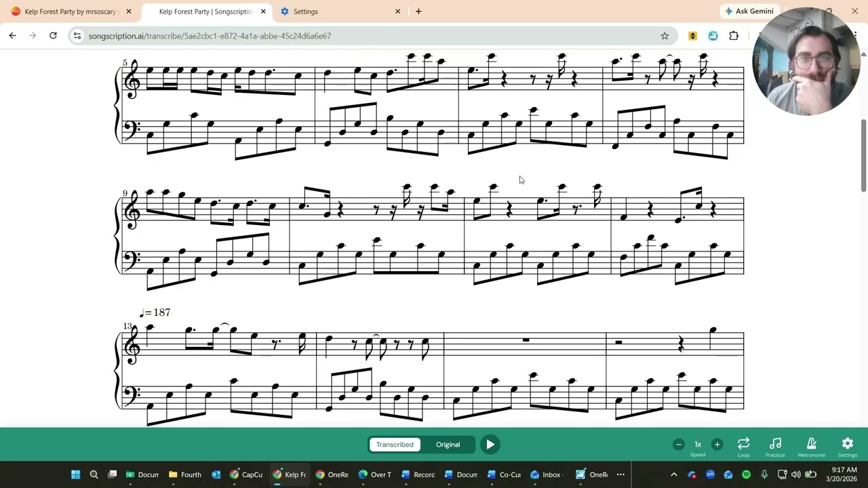Open Spotify from the system tray

tap(746, 474)
